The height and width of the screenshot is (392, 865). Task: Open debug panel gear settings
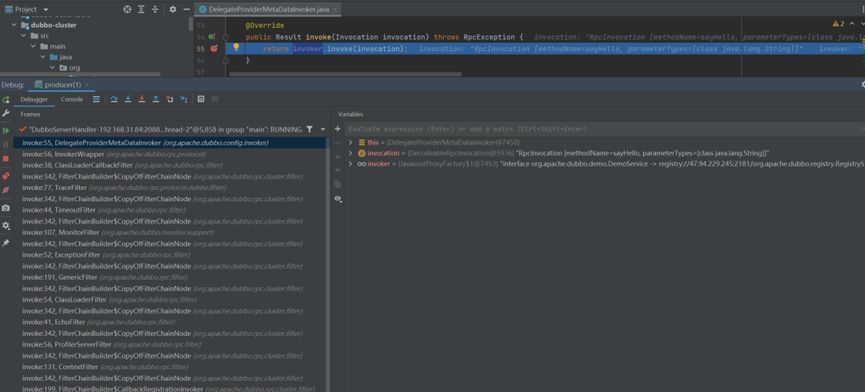click(x=6, y=226)
